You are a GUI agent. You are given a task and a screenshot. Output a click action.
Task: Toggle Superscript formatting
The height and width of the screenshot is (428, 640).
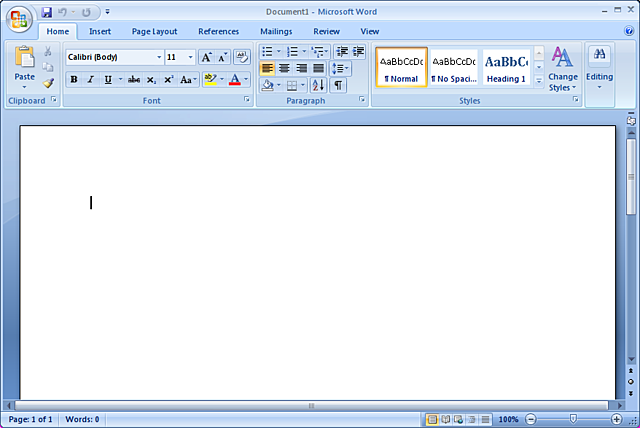(x=169, y=79)
